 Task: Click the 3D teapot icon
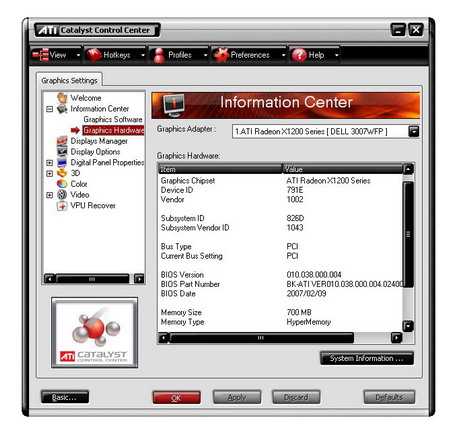click(62, 173)
